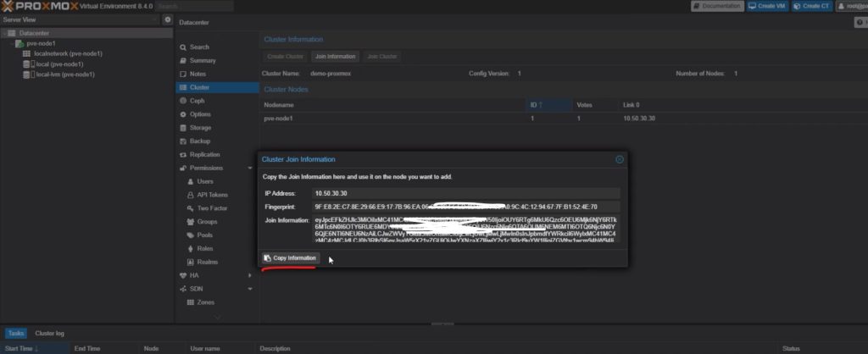
Task: Open the Two Factor page
Action: point(212,208)
